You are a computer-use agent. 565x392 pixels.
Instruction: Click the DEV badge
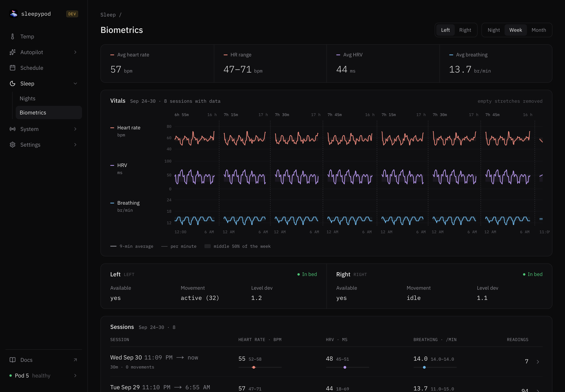(72, 14)
